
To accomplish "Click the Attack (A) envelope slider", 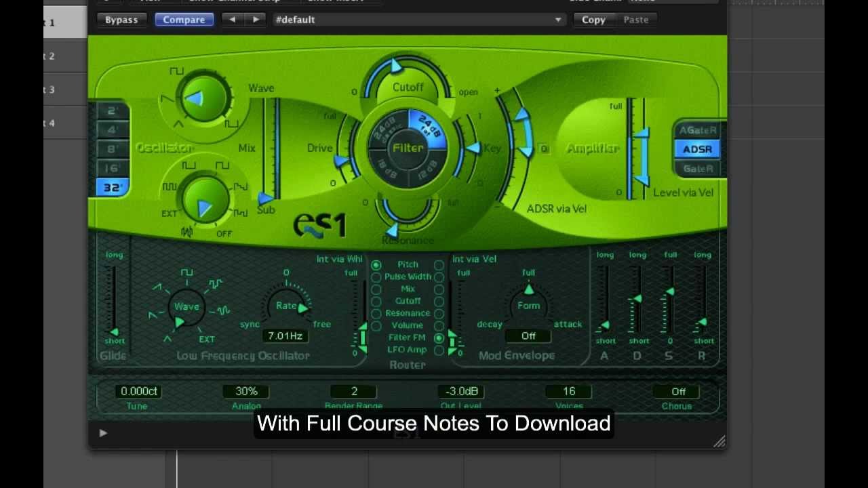I will (x=604, y=298).
